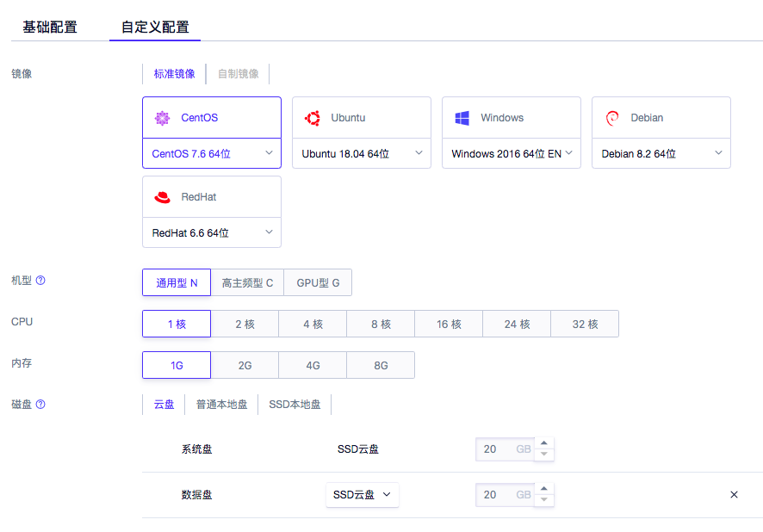Increase 数据盘 size with up arrow
The image size is (763, 532).
[543, 490]
